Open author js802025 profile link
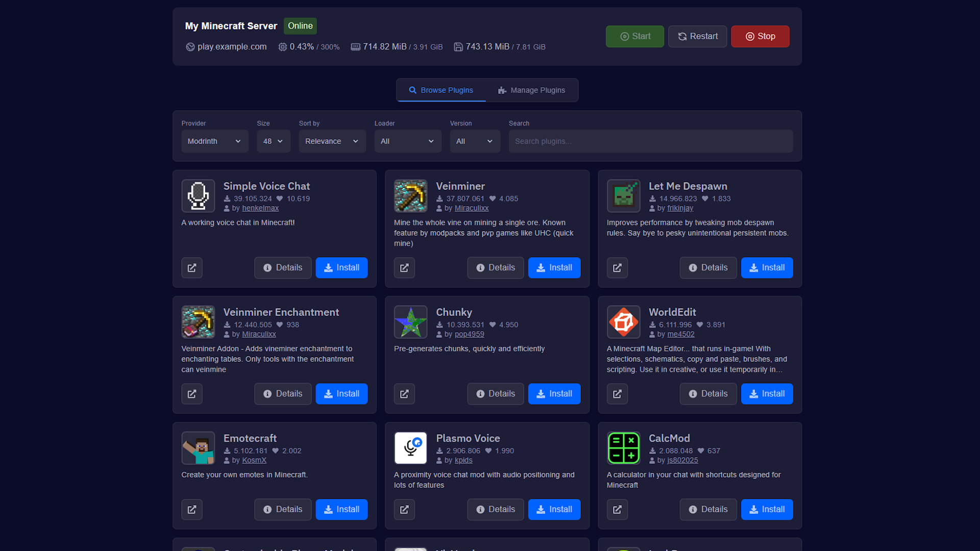 click(682, 460)
